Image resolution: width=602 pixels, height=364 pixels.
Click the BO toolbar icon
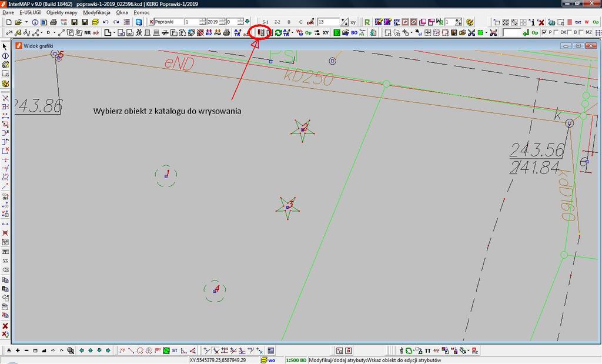tap(354, 33)
